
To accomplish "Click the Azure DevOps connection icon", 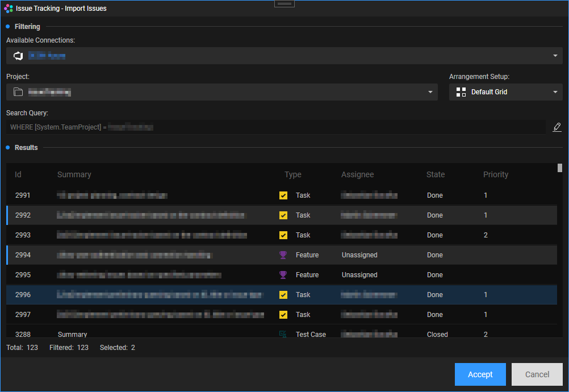I will pos(18,56).
